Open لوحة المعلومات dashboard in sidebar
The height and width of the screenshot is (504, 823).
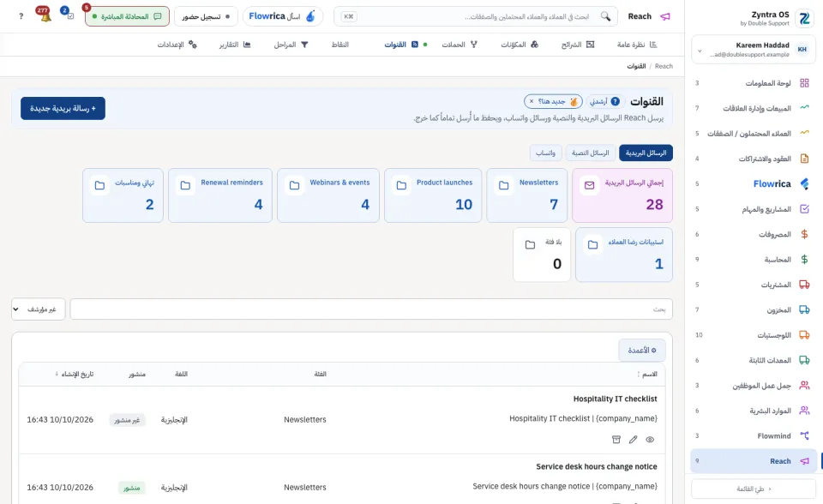[754, 83]
